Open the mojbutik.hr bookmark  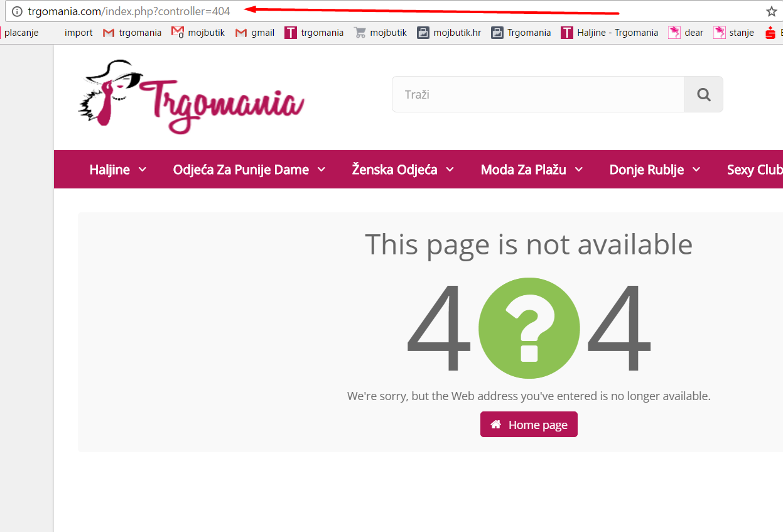(449, 33)
